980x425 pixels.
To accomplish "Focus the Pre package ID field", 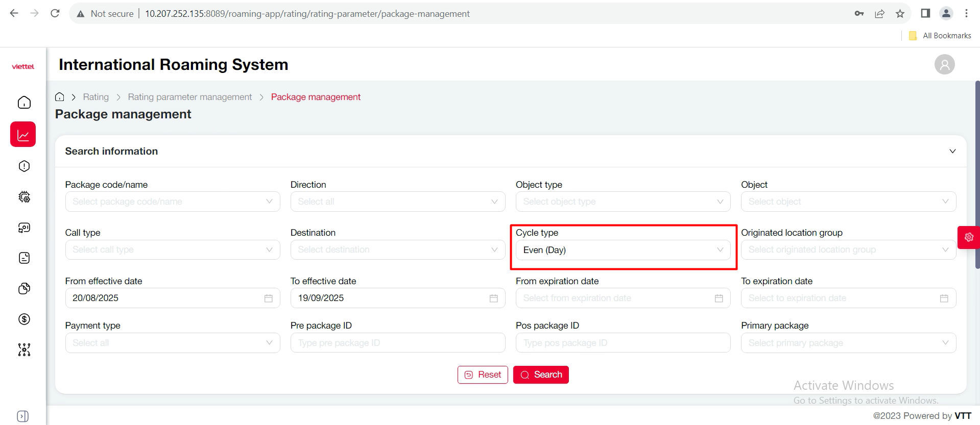I will 397,343.
